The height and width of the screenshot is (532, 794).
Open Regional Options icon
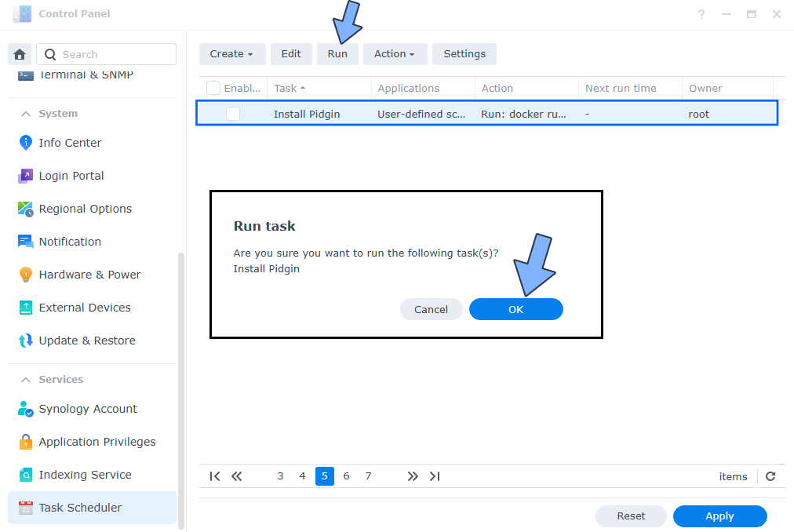[25, 209]
